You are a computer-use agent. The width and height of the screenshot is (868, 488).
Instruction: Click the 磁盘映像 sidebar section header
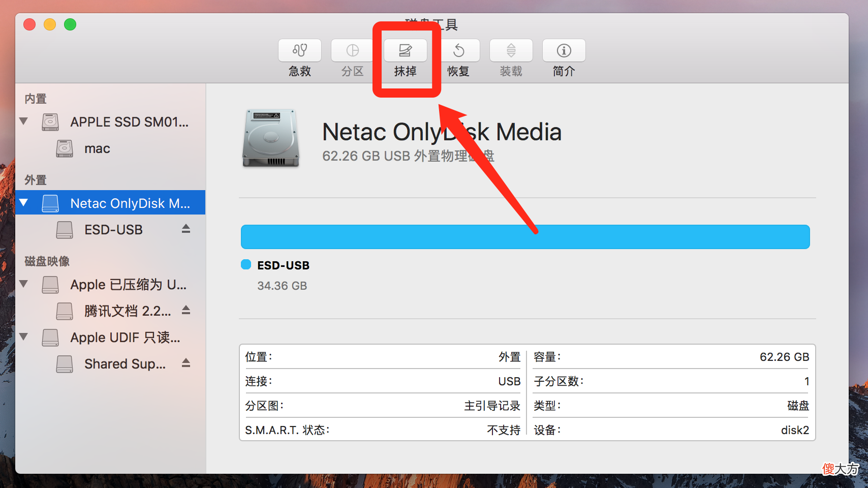click(47, 261)
